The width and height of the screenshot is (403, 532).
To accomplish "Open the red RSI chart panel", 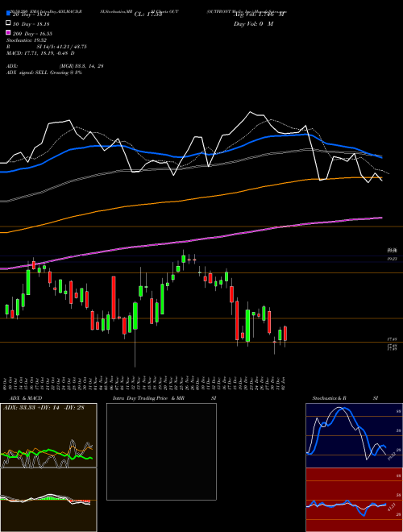I will click(x=354, y=500).
